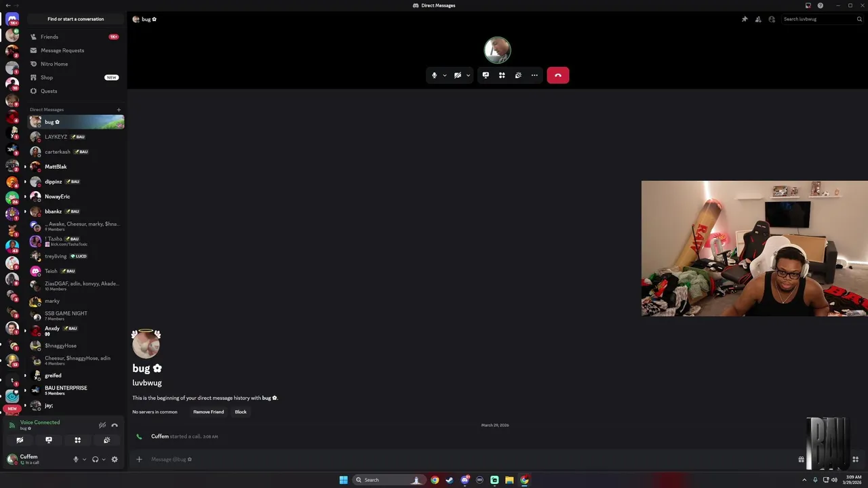Deafen with headphones icon in user panel

pos(95,460)
